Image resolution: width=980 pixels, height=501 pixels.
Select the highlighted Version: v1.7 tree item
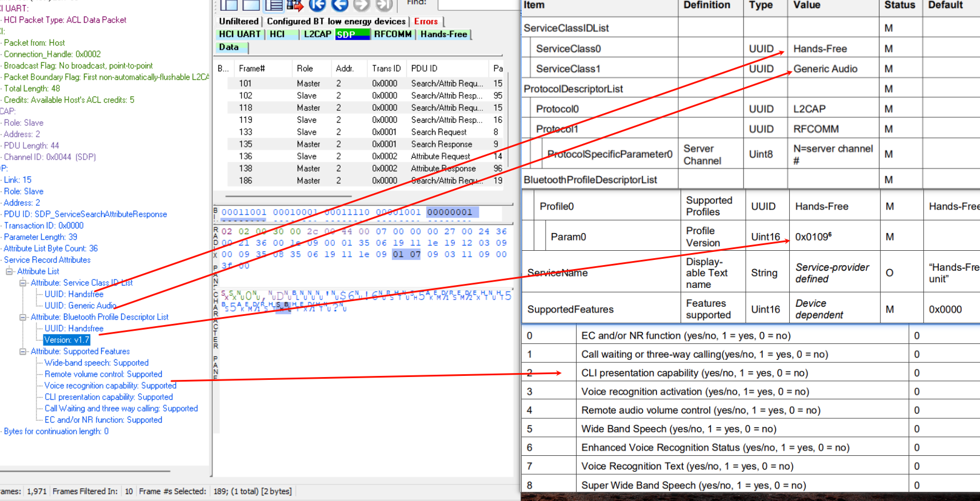click(67, 340)
